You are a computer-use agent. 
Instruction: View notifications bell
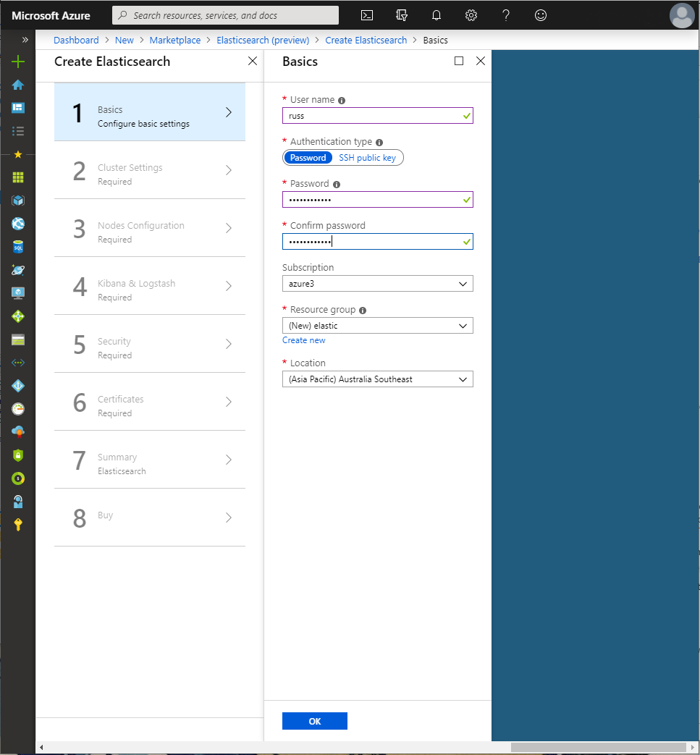coord(436,15)
